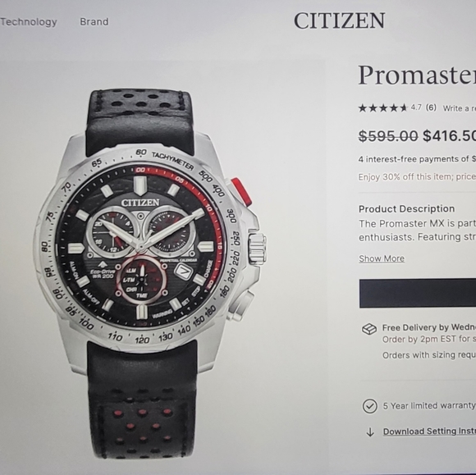Click the CITIZEN logo at top
This screenshot has width=476, height=475.
coord(340,21)
